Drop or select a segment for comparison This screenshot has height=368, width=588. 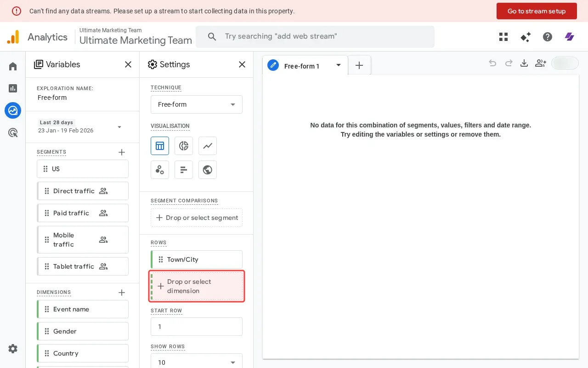coord(197,218)
